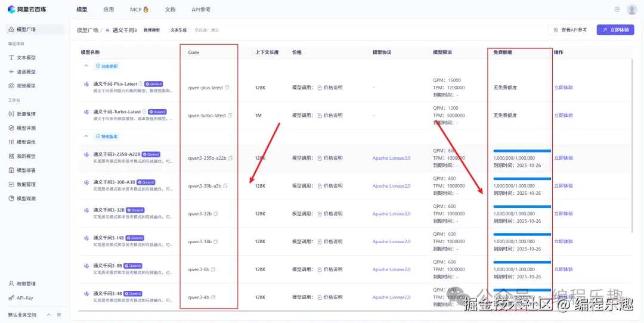
Task: Click 立即体验 link for 通义千问-Plus-Latest row
Action: [x=563, y=88]
